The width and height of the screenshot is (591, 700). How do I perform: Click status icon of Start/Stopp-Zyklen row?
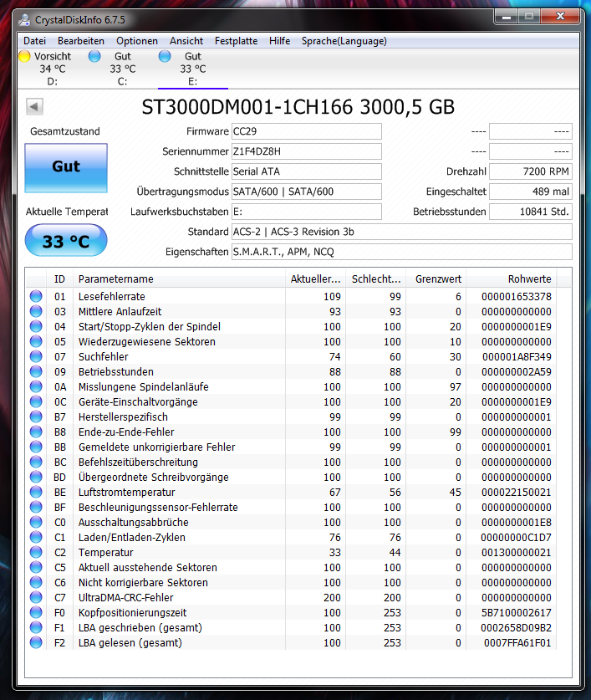[36, 326]
